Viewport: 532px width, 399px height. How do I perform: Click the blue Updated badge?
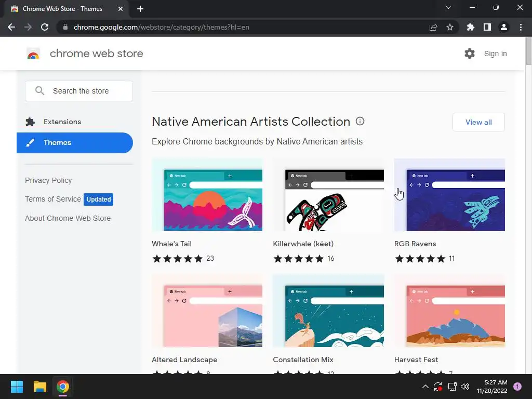(x=98, y=199)
